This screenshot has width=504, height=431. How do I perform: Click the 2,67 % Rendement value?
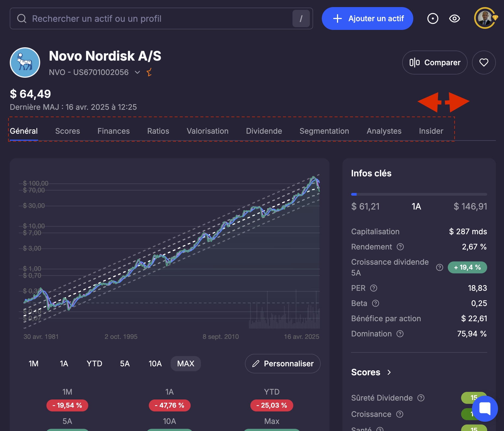[x=474, y=247]
